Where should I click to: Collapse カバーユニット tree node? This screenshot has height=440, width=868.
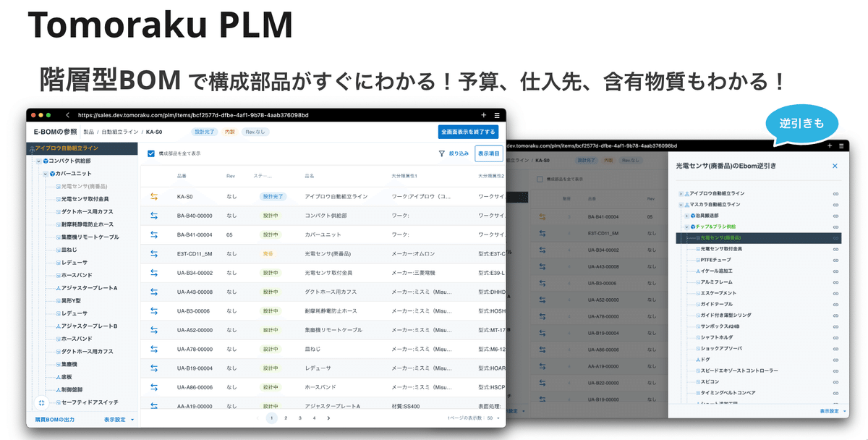[x=45, y=174]
